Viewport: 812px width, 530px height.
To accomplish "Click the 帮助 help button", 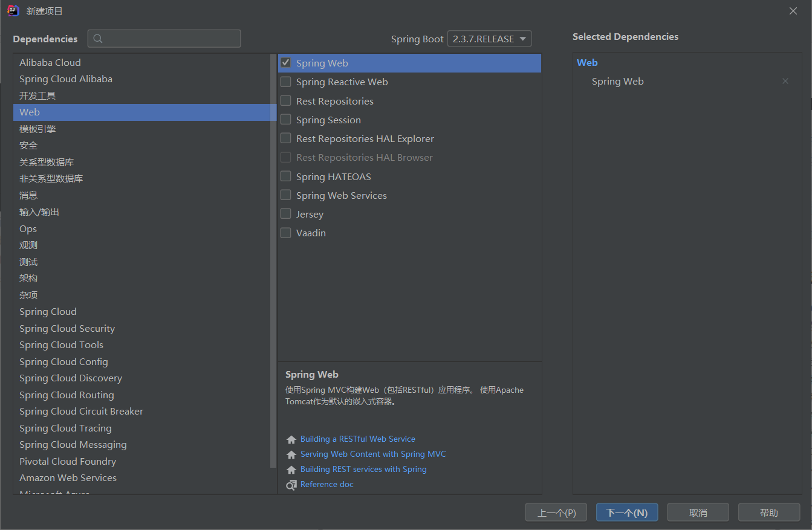I will pos(769,512).
